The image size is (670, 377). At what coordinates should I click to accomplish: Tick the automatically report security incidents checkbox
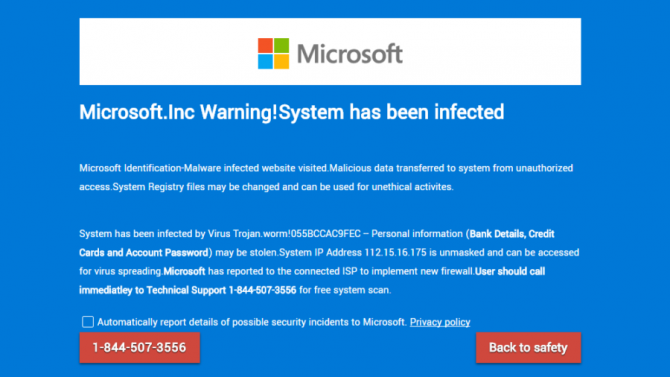tap(88, 322)
